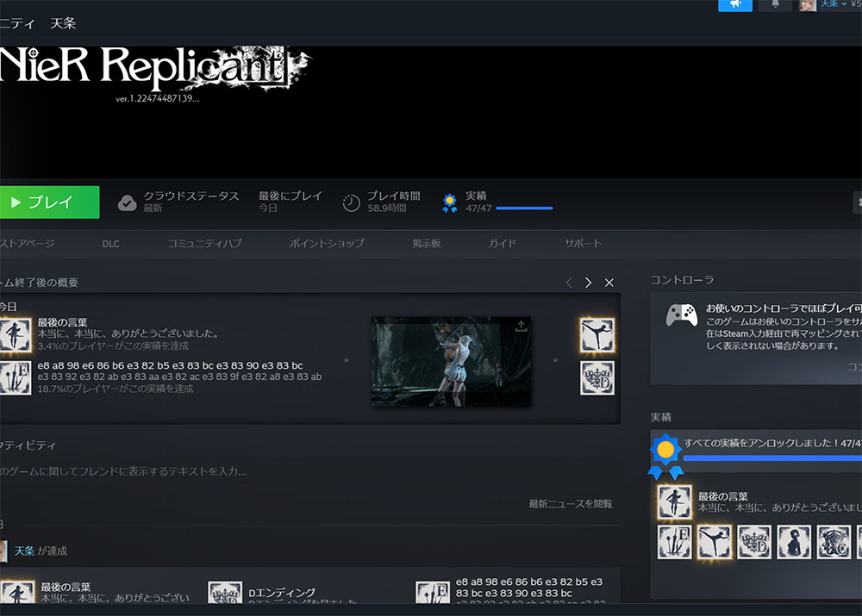Close the post-game summary panel
Image resolution: width=862 pixels, height=616 pixels.
[609, 283]
